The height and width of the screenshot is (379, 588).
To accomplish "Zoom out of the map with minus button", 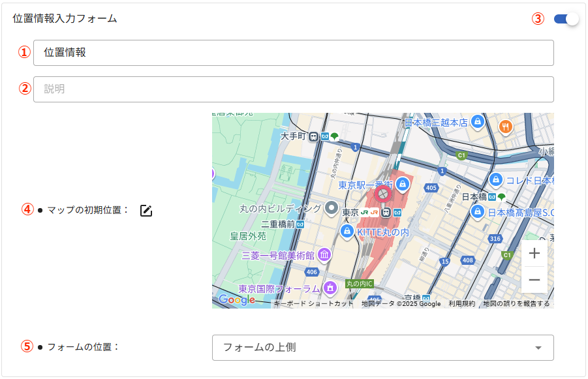I will 534,280.
